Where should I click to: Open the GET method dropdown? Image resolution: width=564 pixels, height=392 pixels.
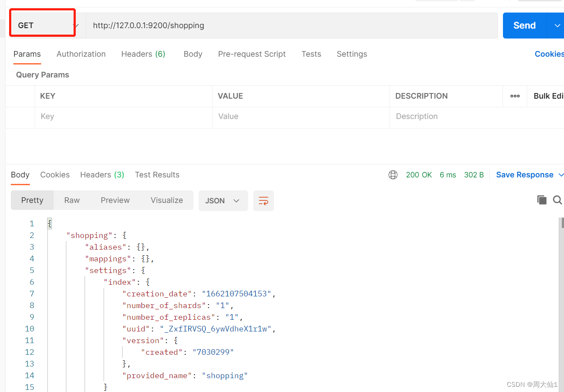48,26
